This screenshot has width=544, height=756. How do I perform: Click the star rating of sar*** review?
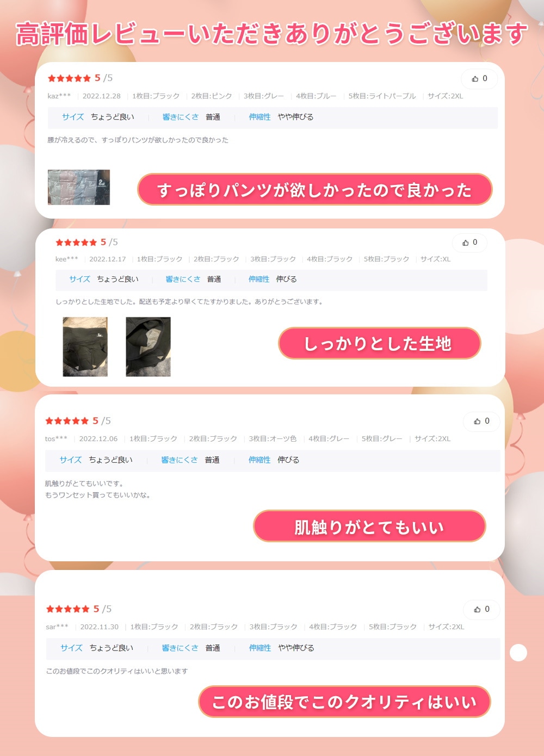click(x=67, y=609)
